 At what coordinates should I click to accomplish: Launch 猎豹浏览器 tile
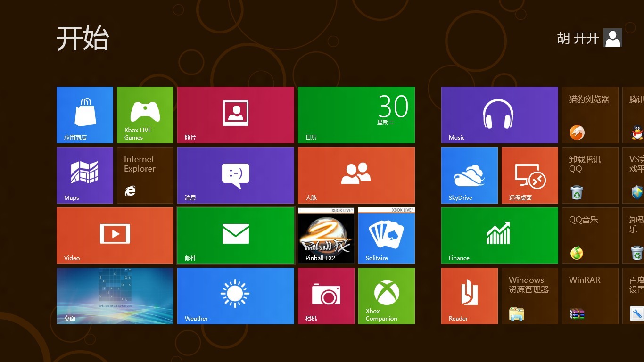click(x=590, y=115)
